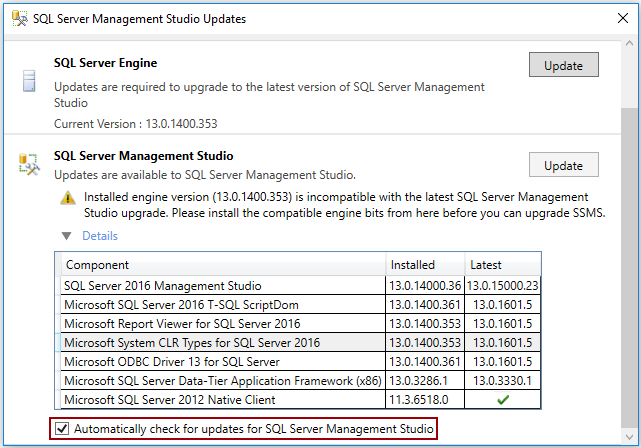
Task: Uncheck automatic update checking for Management Studio
Action: pyautogui.click(x=63, y=429)
